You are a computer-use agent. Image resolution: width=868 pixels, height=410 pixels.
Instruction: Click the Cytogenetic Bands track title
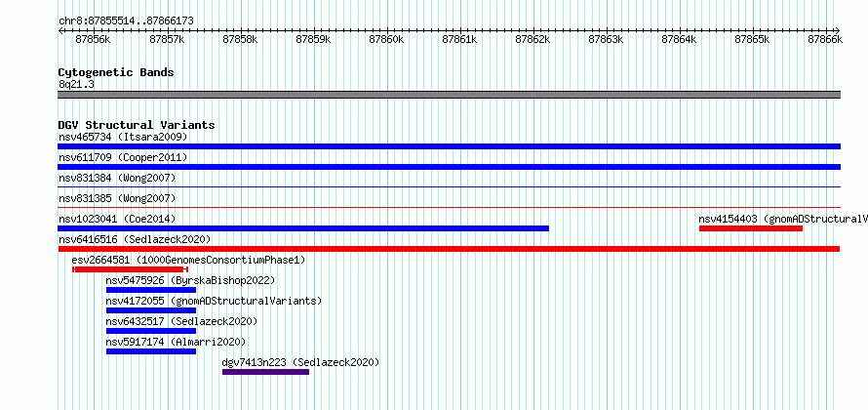[116, 72]
